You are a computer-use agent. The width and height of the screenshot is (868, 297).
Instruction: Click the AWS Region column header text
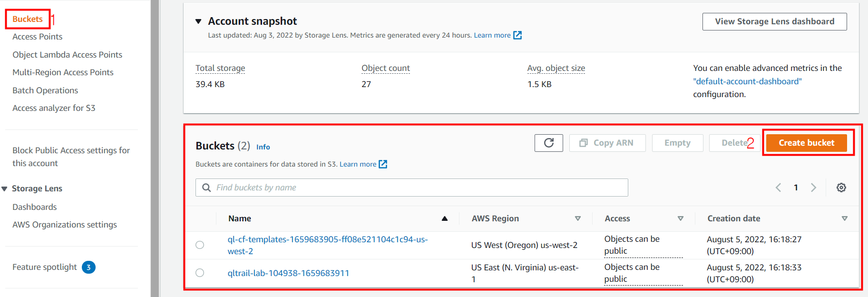click(495, 218)
